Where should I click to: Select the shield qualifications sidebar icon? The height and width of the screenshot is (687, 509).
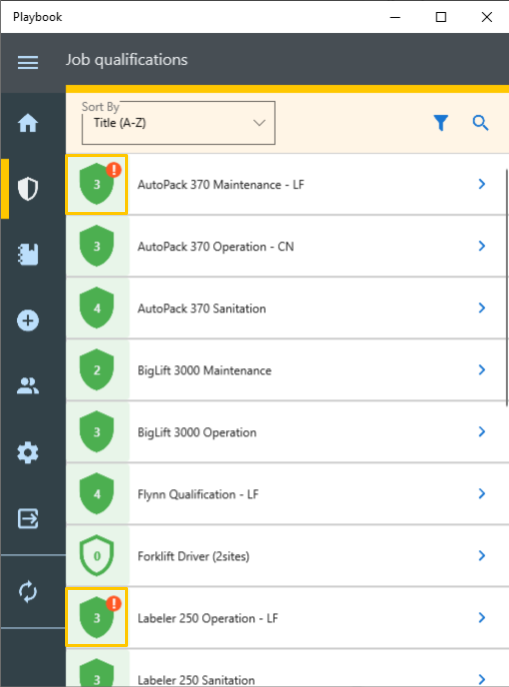pyautogui.click(x=28, y=189)
